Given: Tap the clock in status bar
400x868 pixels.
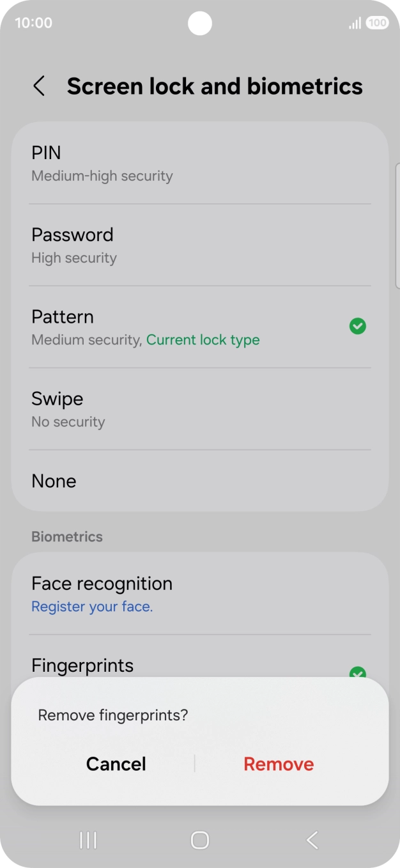Looking at the screenshot, I should pos(33,23).
